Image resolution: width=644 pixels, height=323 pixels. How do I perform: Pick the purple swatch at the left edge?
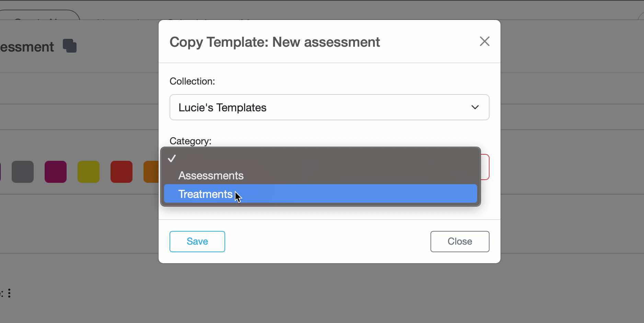(x=0, y=172)
